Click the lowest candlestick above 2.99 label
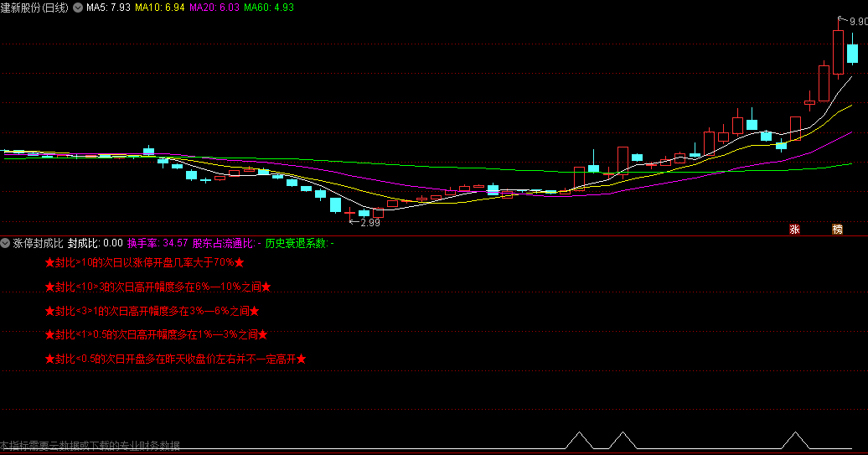Screen dimensions: 868x455 click(350, 213)
